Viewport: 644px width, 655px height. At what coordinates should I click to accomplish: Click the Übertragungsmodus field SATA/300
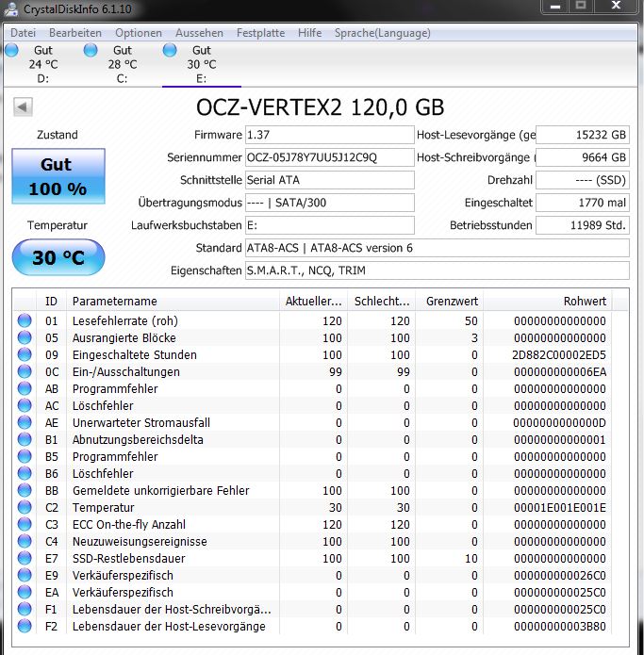[x=329, y=203]
